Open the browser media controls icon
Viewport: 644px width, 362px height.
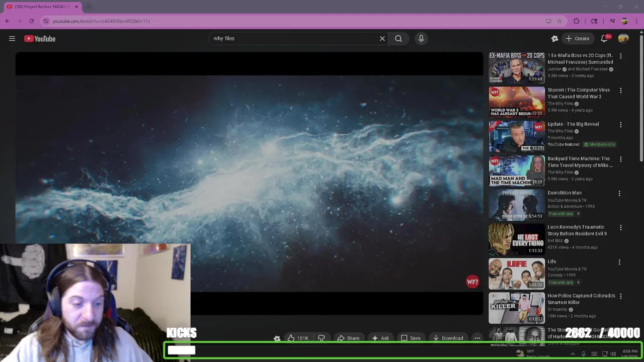[x=612, y=21]
